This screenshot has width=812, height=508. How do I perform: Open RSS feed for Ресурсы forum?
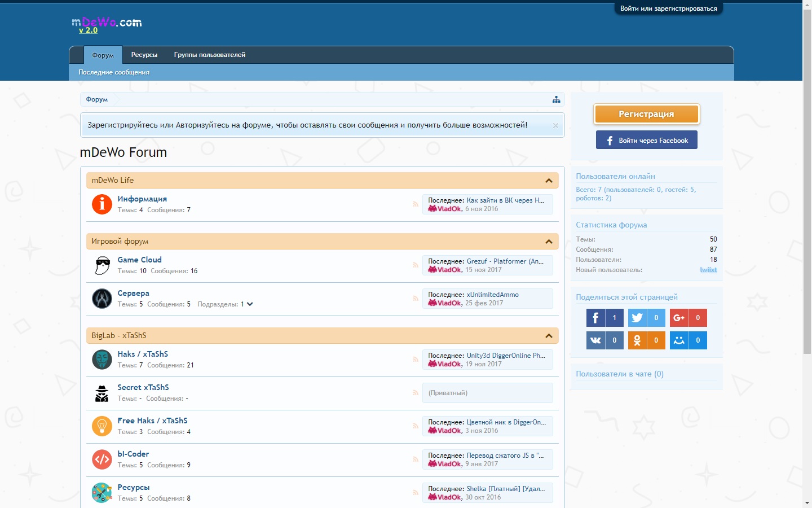click(x=416, y=493)
